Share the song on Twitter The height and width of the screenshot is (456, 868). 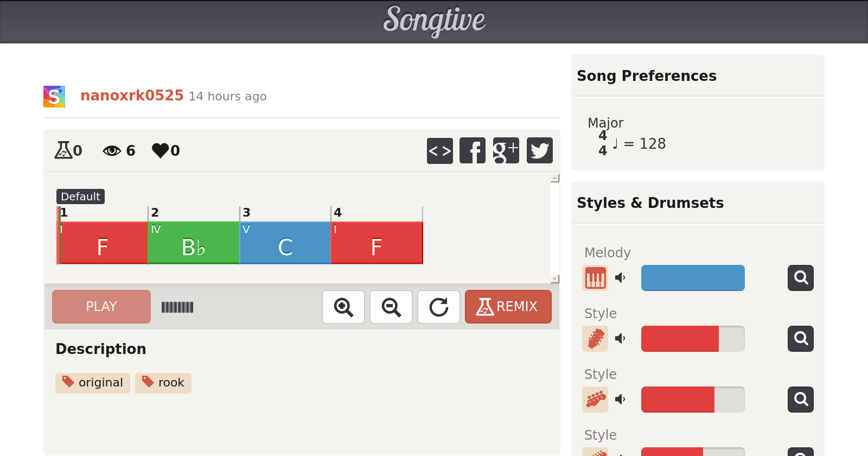pos(540,150)
